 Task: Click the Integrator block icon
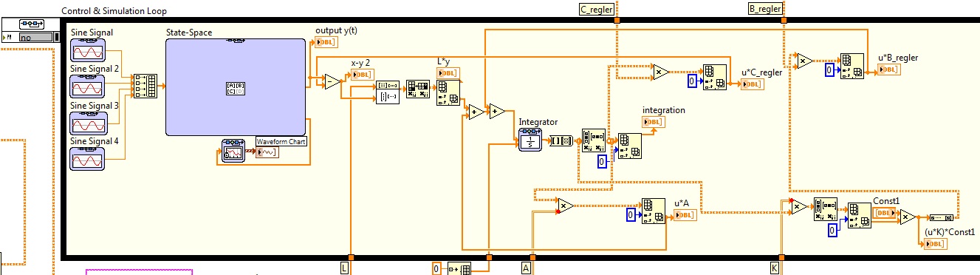click(530, 140)
